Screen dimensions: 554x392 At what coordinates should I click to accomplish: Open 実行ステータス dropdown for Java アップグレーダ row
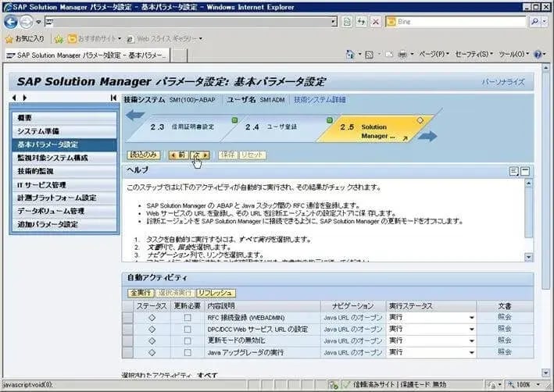point(471,352)
